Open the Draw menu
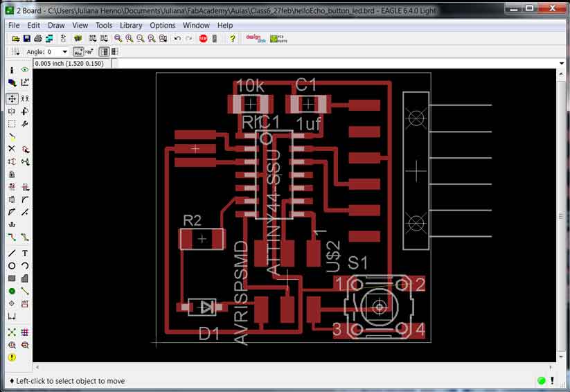The width and height of the screenshot is (570, 392). tap(56, 25)
